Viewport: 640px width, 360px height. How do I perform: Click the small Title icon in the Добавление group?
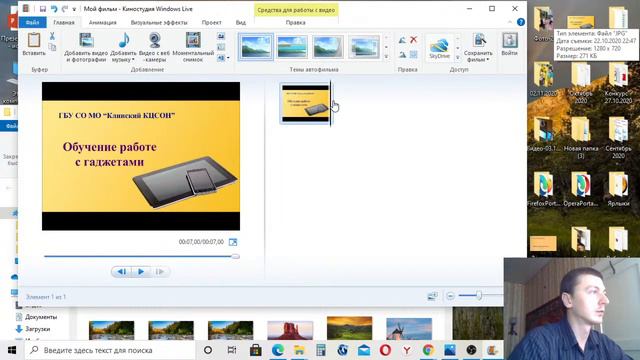[221, 36]
